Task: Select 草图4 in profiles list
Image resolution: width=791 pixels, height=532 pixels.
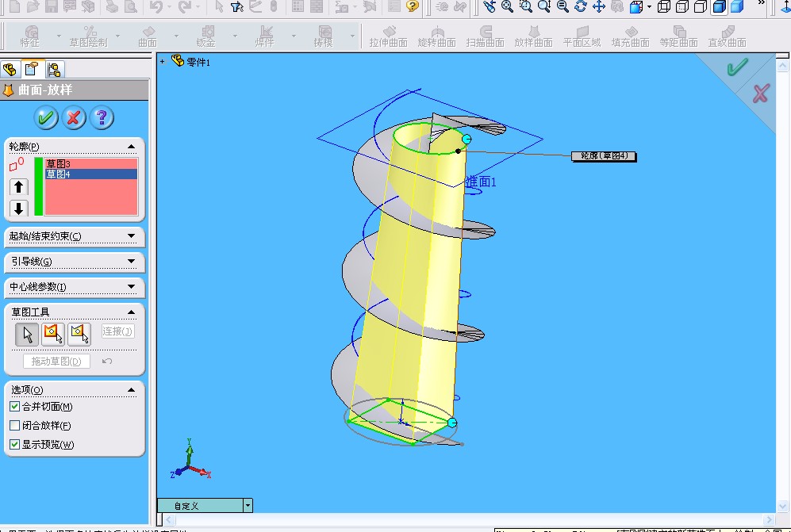Action: click(90, 174)
